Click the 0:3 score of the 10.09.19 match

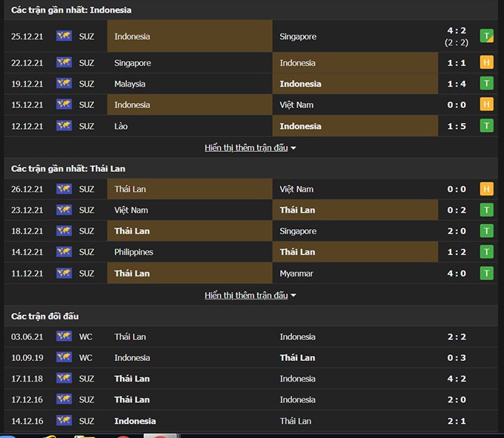click(457, 358)
